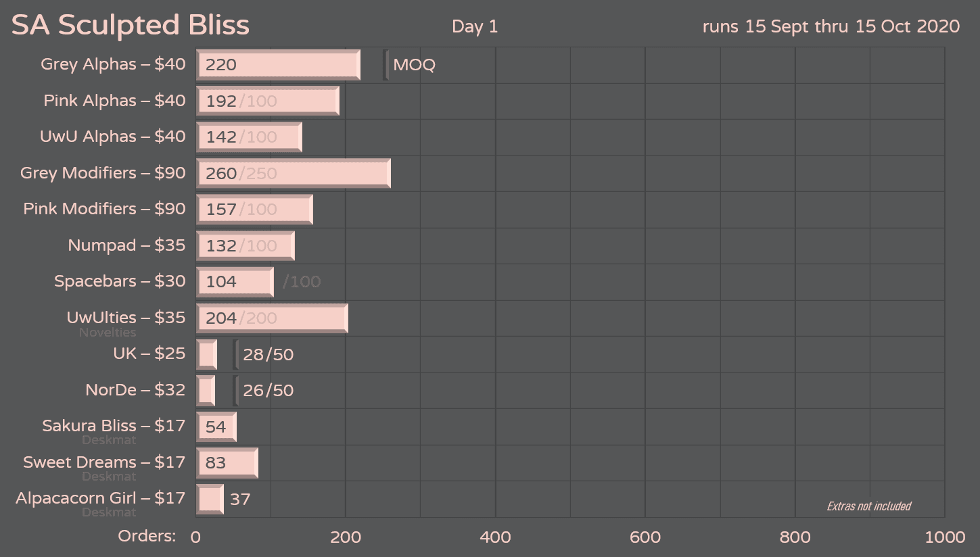This screenshot has height=557, width=980.
Task: Select the "Numpad – $35" row label
Action: [126, 245]
